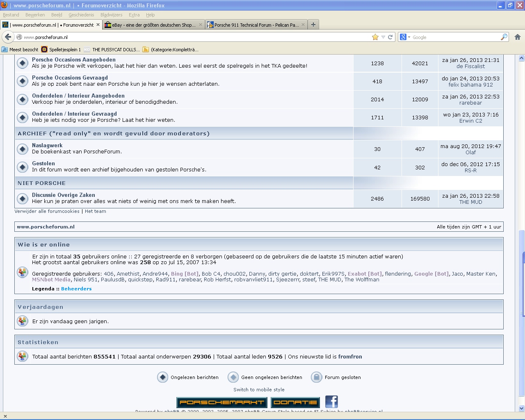Expand the URL bar history dropdown arrow
The width and height of the screenshot is (525, 420).
pos(383,37)
